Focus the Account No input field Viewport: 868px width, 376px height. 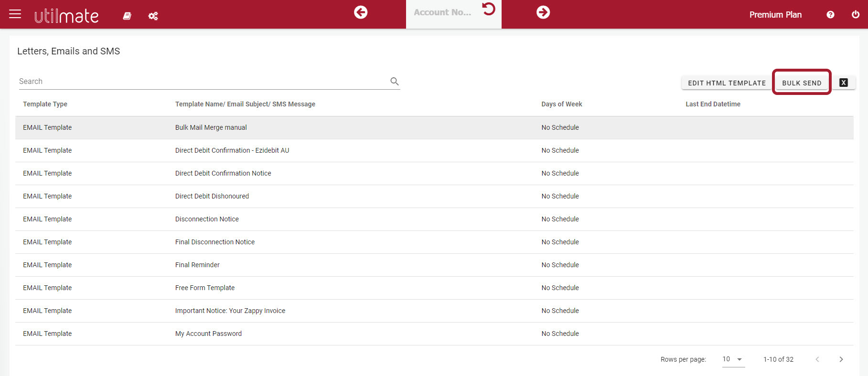coord(443,12)
